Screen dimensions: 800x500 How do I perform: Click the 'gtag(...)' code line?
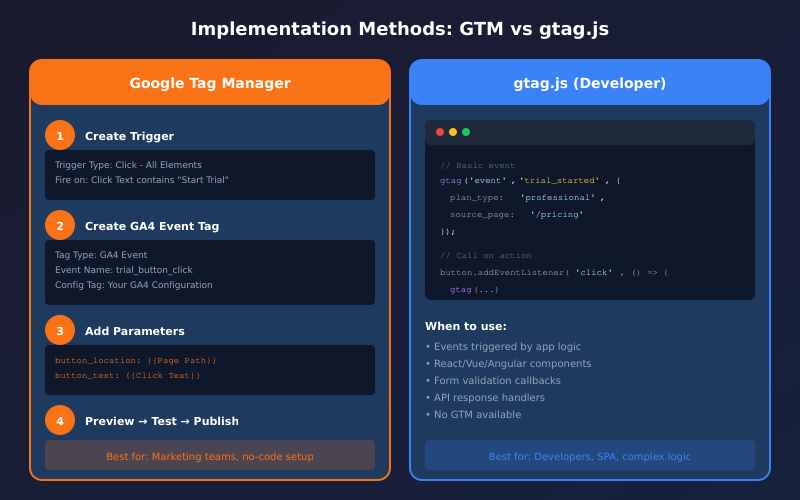tap(474, 289)
